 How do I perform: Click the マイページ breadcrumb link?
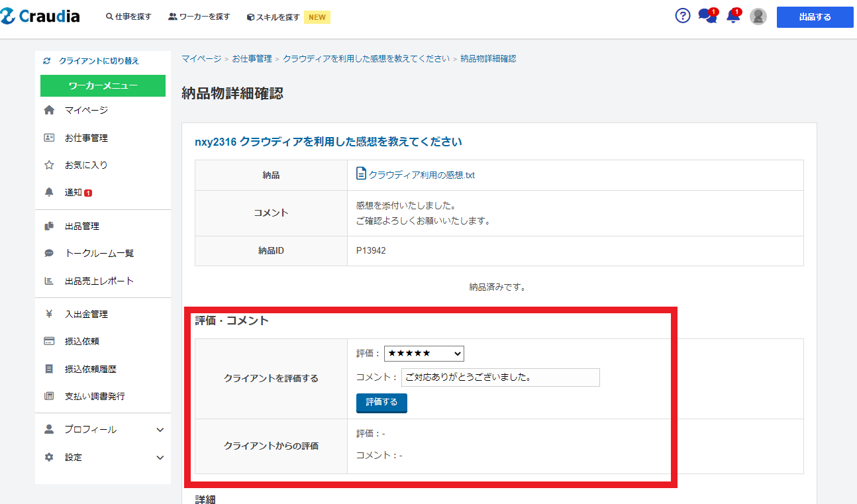point(201,59)
